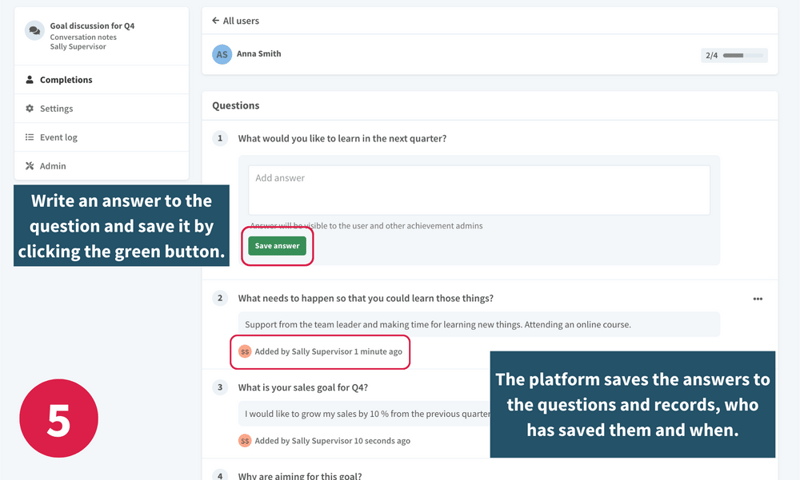The image size is (800, 480).
Task: Click the Save answer button
Action: click(x=277, y=246)
